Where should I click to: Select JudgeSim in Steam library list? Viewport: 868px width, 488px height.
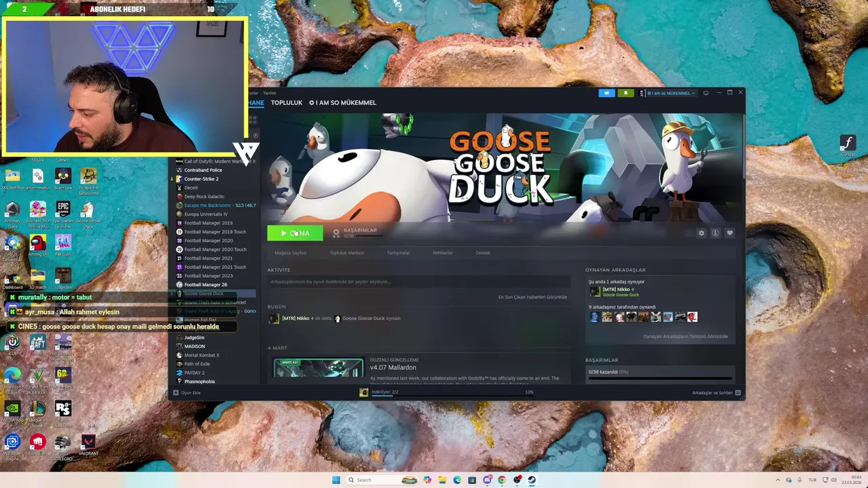point(194,338)
